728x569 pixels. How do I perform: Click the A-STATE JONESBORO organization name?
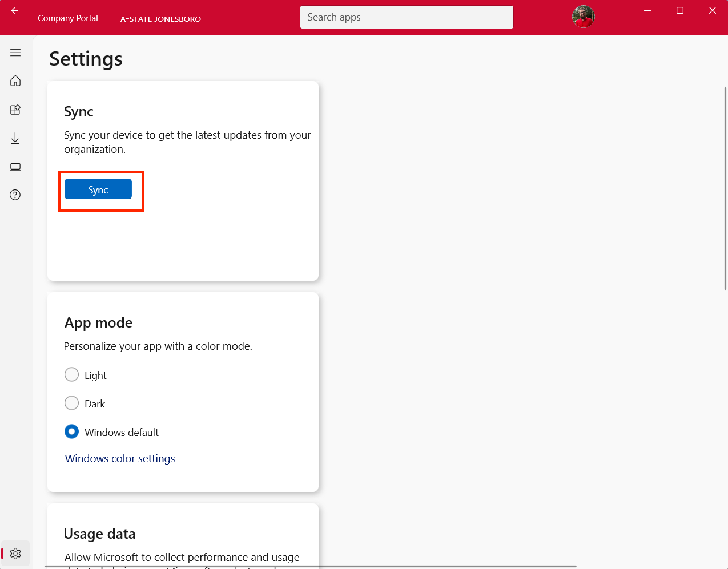pyautogui.click(x=160, y=19)
